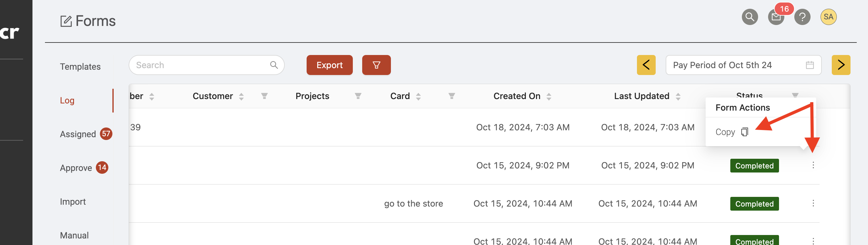Viewport: 868px width, 245px height.
Task: Open the Import section
Action: pyautogui.click(x=73, y=202)
